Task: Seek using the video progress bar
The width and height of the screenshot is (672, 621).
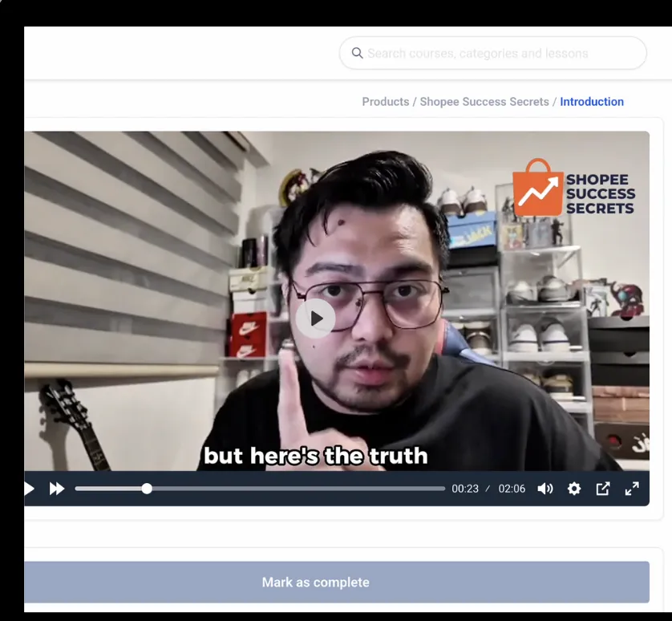Action: [260, 489]
